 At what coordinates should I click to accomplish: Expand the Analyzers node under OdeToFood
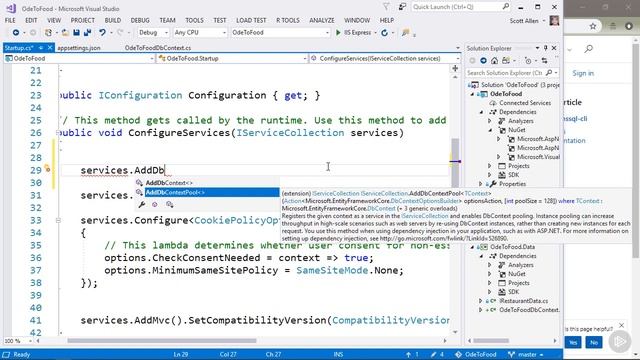490,121
